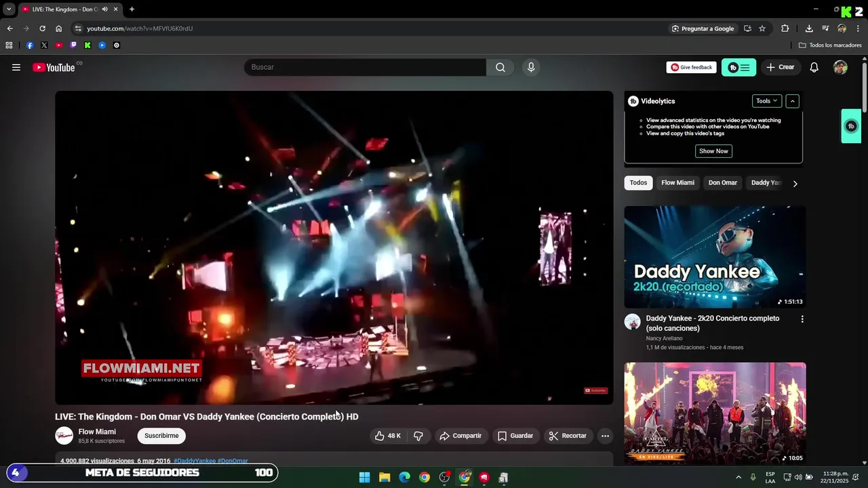Go to browser home page
Image resolution: width=868 pixels, height=488 pixels.
59,28
